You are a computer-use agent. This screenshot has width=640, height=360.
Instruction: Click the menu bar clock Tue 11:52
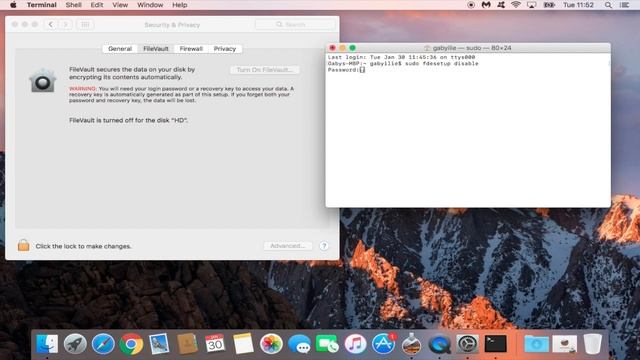578,5
